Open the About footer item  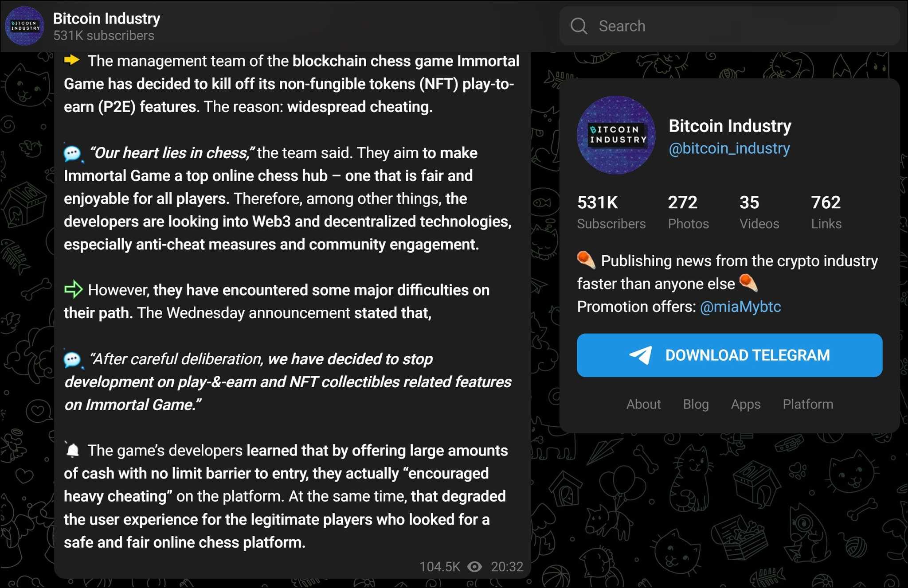(x=643, y=404)
